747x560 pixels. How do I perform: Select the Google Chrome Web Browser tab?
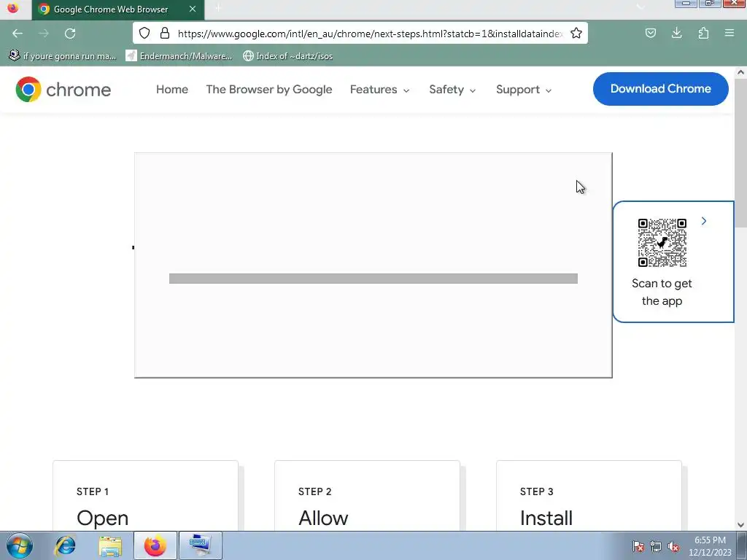[118, 9]
